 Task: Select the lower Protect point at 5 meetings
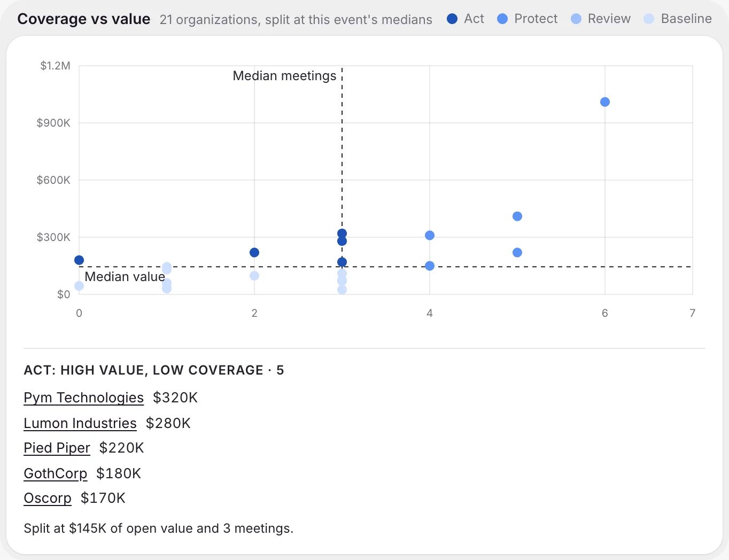[517, 253]
